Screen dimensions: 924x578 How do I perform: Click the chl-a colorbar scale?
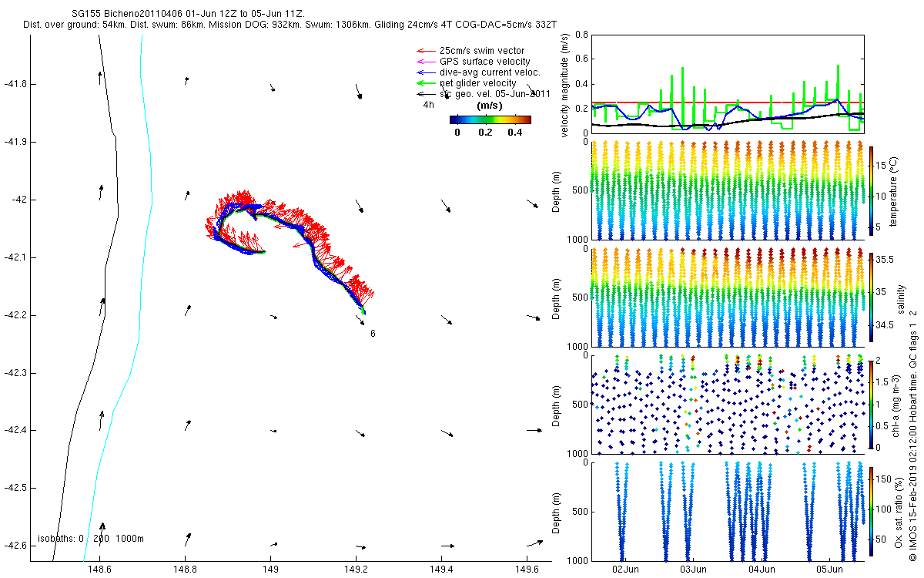click(871, 403)
